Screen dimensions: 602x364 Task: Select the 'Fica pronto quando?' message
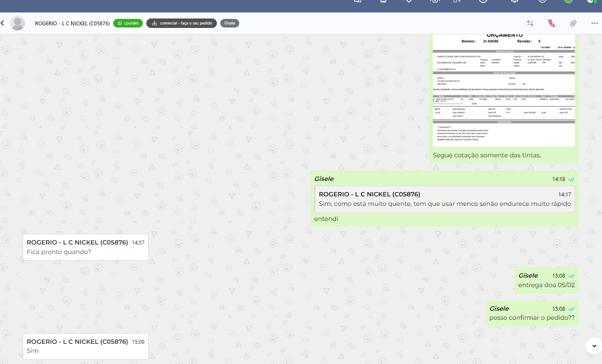(x=59, y=252)
